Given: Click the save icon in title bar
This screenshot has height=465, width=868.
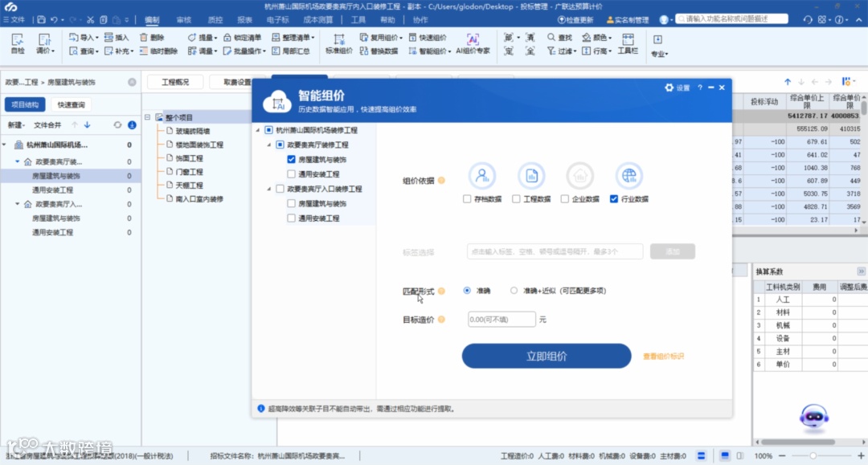Looking at the screenshot, I should click(41, 19).
